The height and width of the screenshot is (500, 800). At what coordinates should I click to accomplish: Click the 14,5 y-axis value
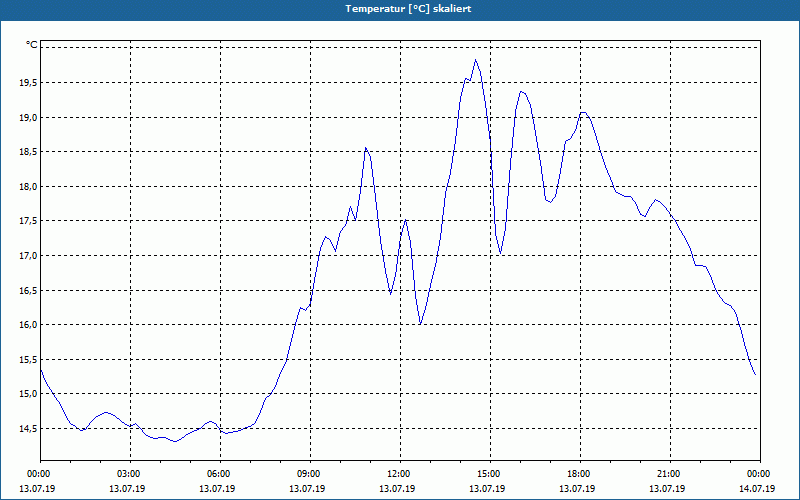click(x=28, y=429)
